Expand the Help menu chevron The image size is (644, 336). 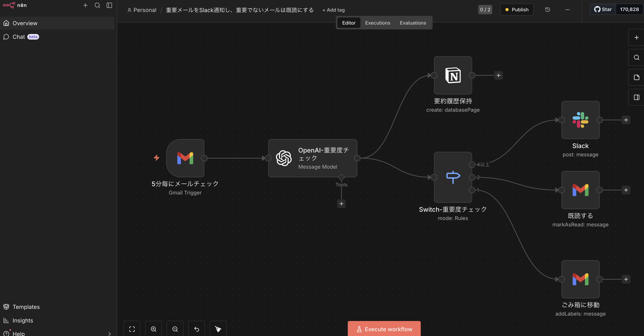tap(109, 333)
